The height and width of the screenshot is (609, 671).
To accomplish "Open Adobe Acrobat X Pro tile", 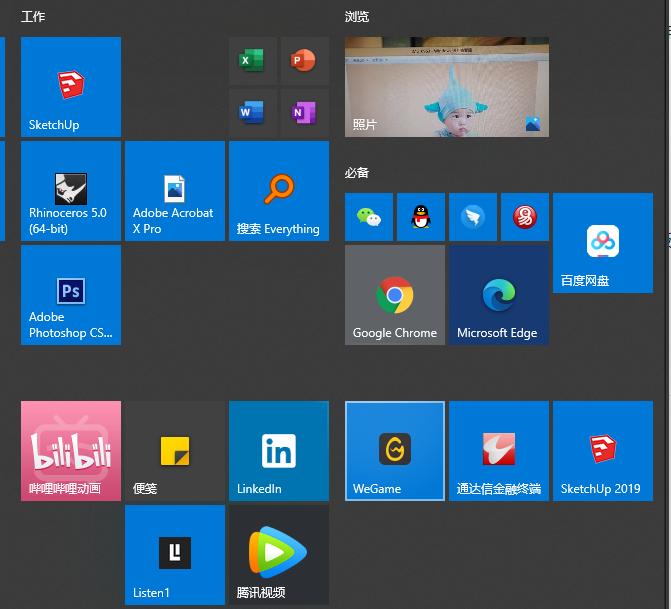I will point(175,191).
